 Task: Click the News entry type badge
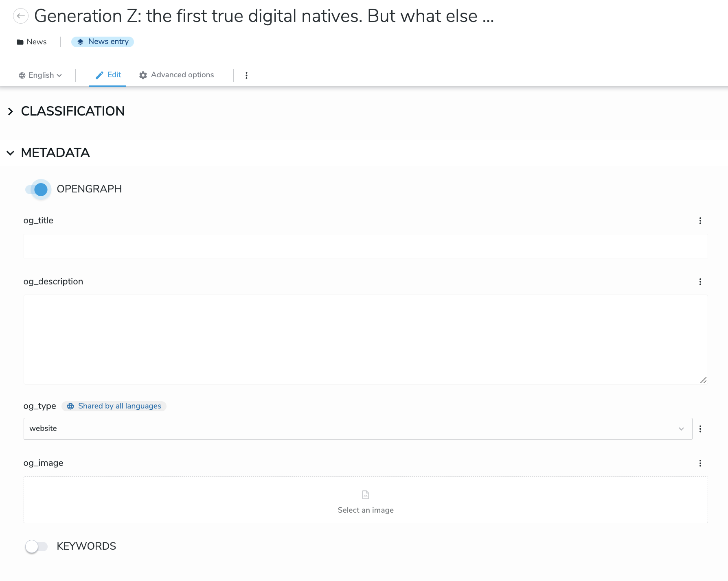pyautogui.click(x=103, y=42)
